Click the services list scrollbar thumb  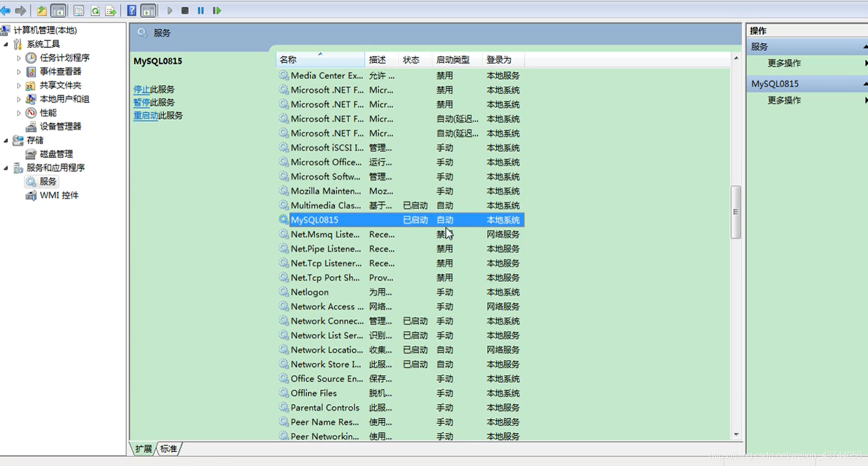coord(736,212)
